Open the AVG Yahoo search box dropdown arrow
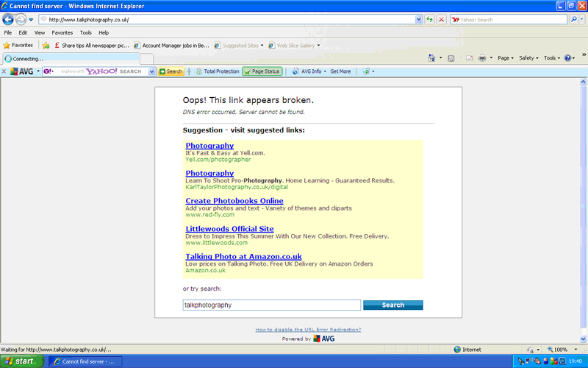 click(151, 71)
